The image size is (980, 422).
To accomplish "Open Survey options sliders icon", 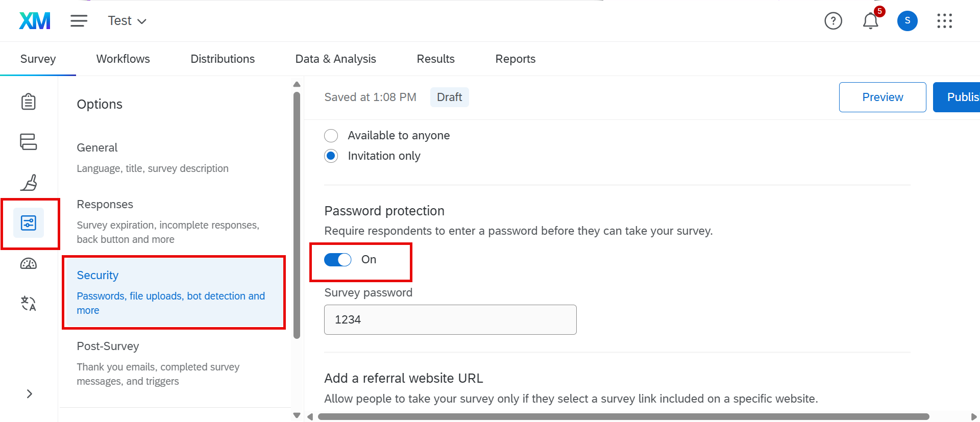I will (x=29, y=223).
